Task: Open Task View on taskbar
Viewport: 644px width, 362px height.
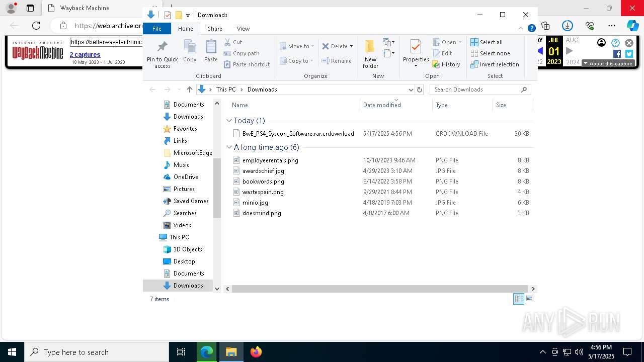Action: pos(182,352)
